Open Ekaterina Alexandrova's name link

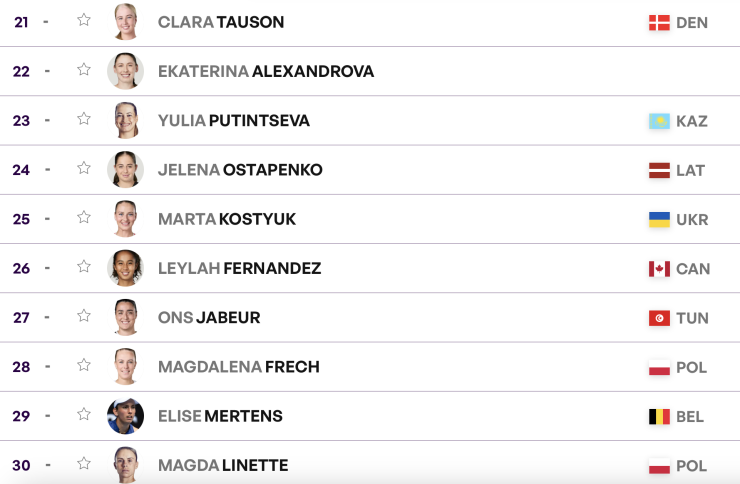pyautogui.click(x=266, y=71)
